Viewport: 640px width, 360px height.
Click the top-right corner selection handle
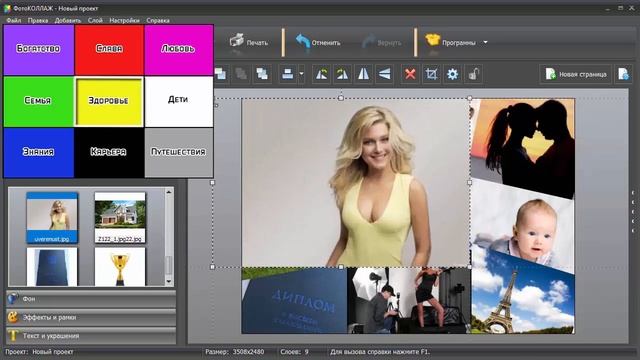[x=470, y=98]
